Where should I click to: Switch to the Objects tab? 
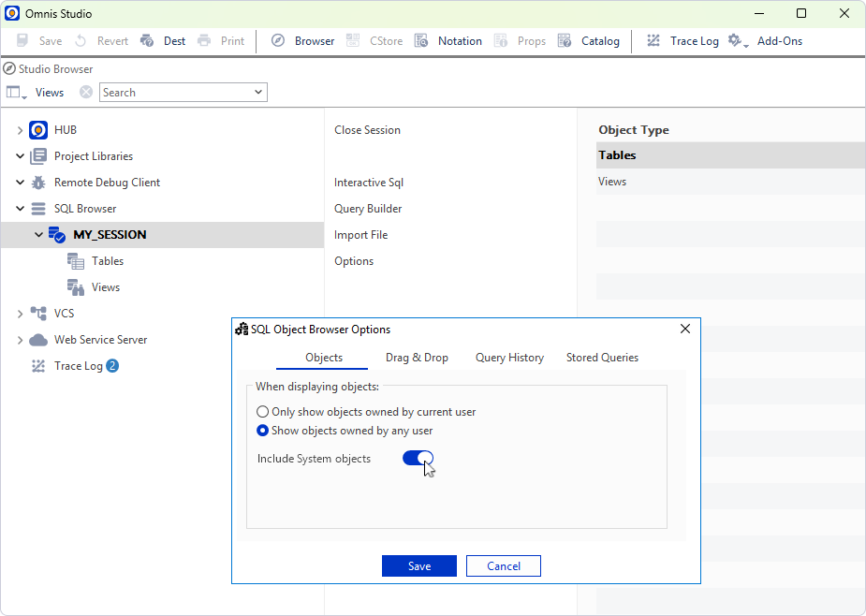[324, 358]
